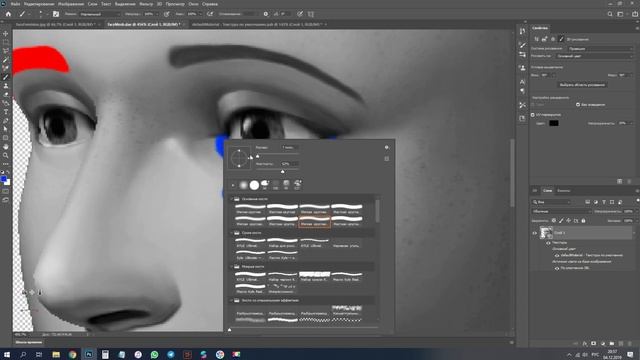Collapse the Основные кисти brush group

pyautogui.click(x=231, y=199)
